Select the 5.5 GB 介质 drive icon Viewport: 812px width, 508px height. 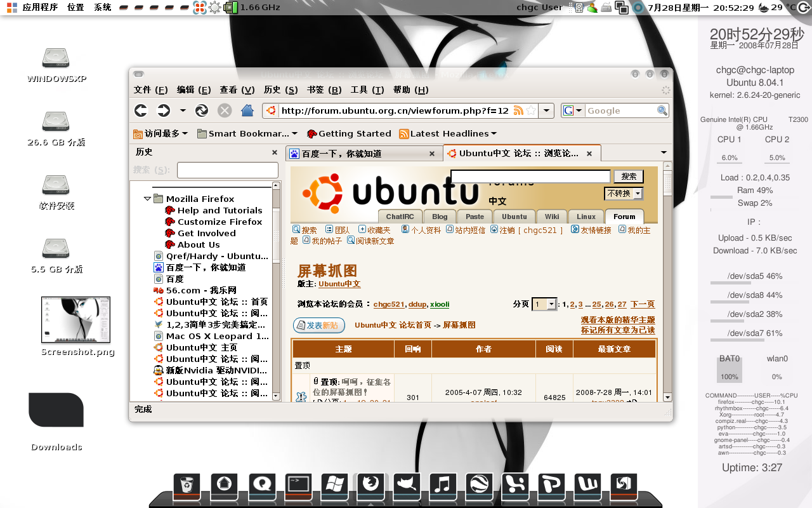pos(56,255)
